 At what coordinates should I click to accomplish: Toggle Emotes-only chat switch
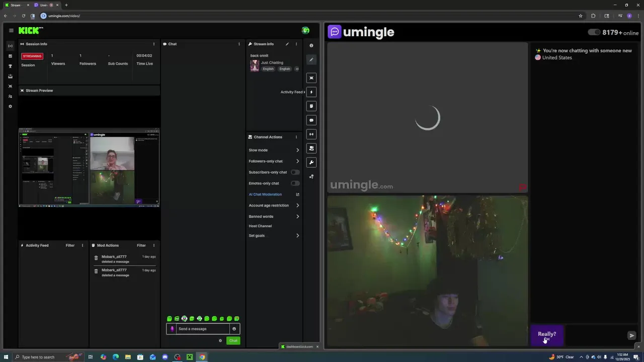click(295, 183)
